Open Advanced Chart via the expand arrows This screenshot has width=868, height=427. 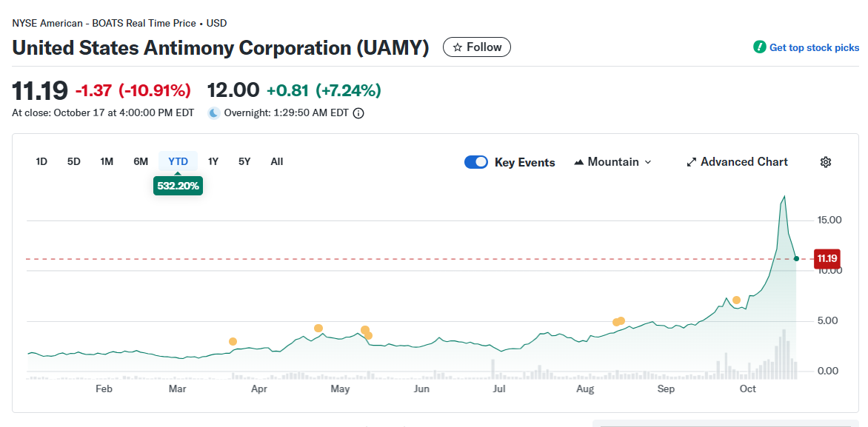coord(691,162)
